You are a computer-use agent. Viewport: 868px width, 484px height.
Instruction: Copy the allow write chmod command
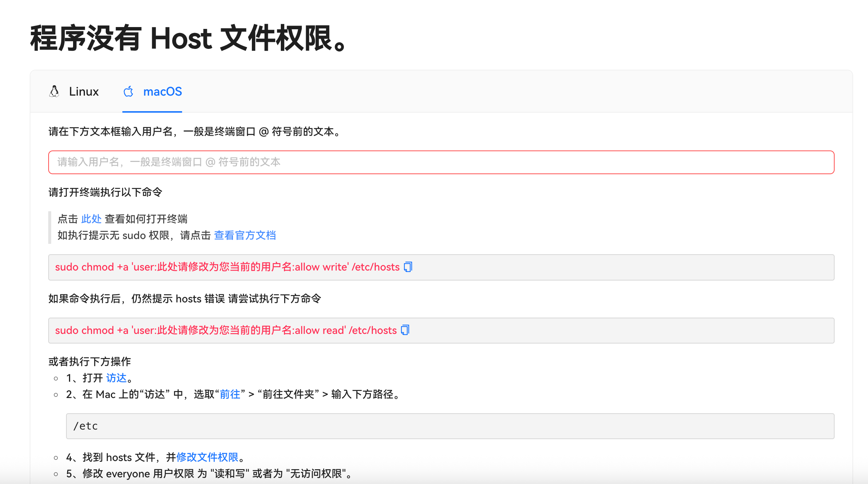coord(408,267)
